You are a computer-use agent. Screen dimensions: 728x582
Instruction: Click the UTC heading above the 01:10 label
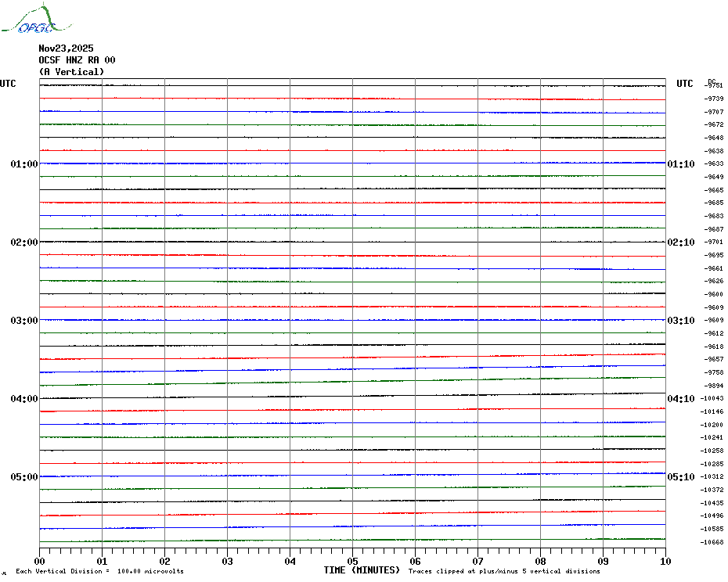click(x=684, y=84)
